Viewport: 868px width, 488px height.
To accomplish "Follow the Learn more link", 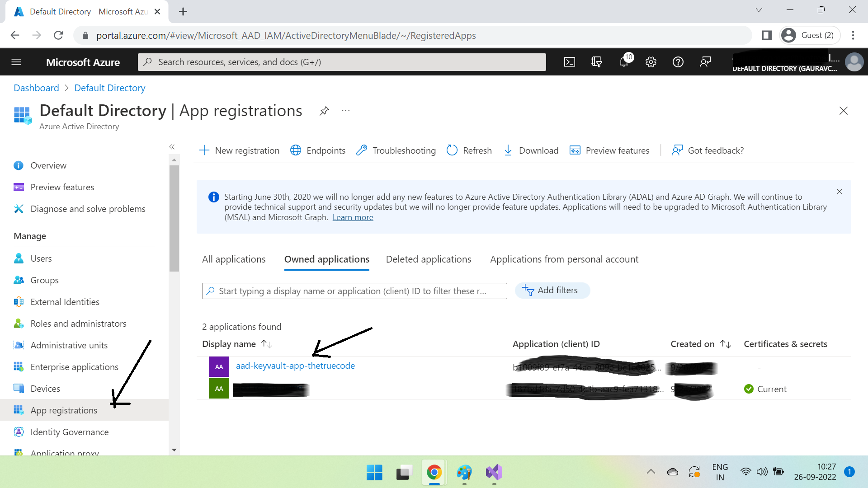I will click(353, 217).
